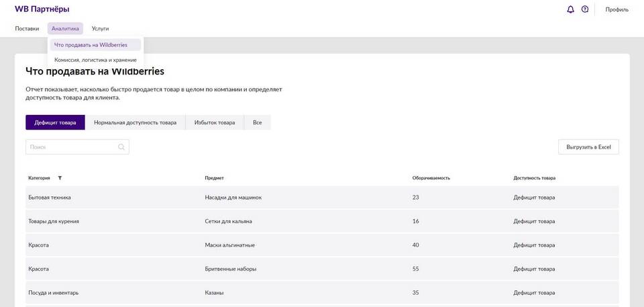
Task: Click Дефицит товара status in Насадки row
Action: [535, 198]
